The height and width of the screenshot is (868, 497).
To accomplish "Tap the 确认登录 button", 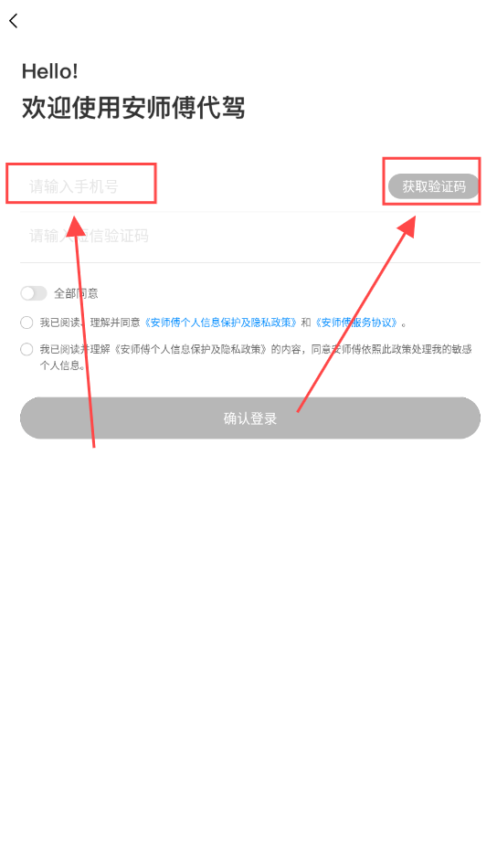I will coord(250,418).
